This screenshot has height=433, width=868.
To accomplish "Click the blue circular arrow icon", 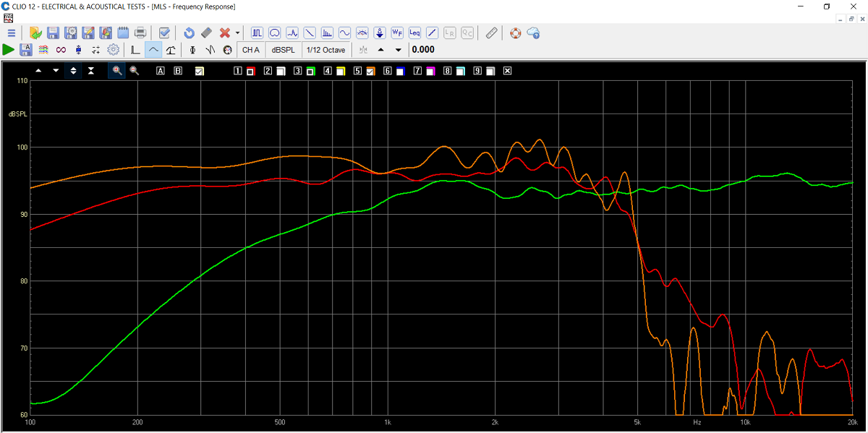I will click(x=189, y=33).
